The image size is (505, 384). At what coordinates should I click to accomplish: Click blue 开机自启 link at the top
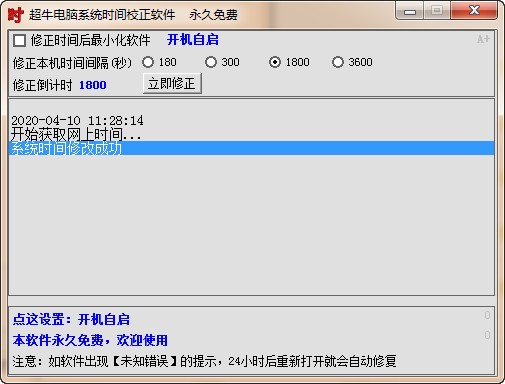[x=193, y=40]
